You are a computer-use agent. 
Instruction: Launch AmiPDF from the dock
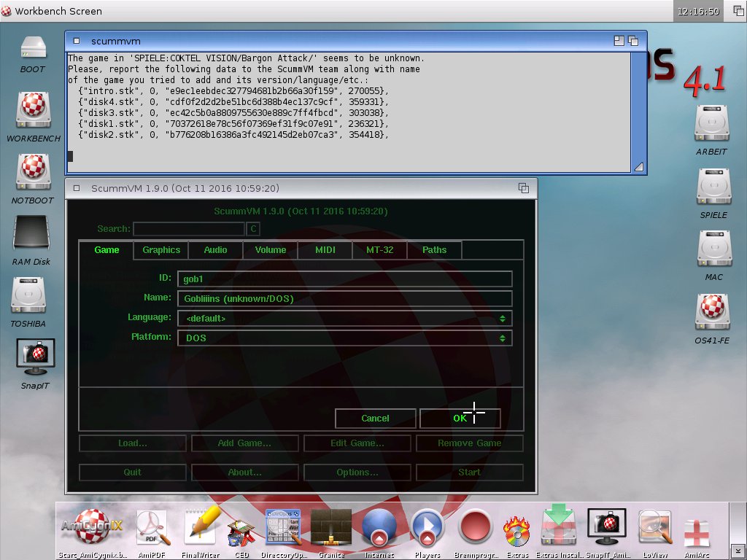tap(152, 528)
